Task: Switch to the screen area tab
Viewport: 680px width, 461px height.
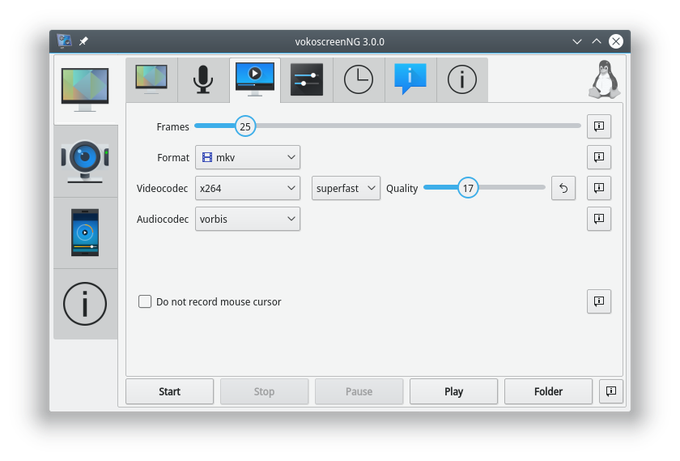Action: point(151,80)
